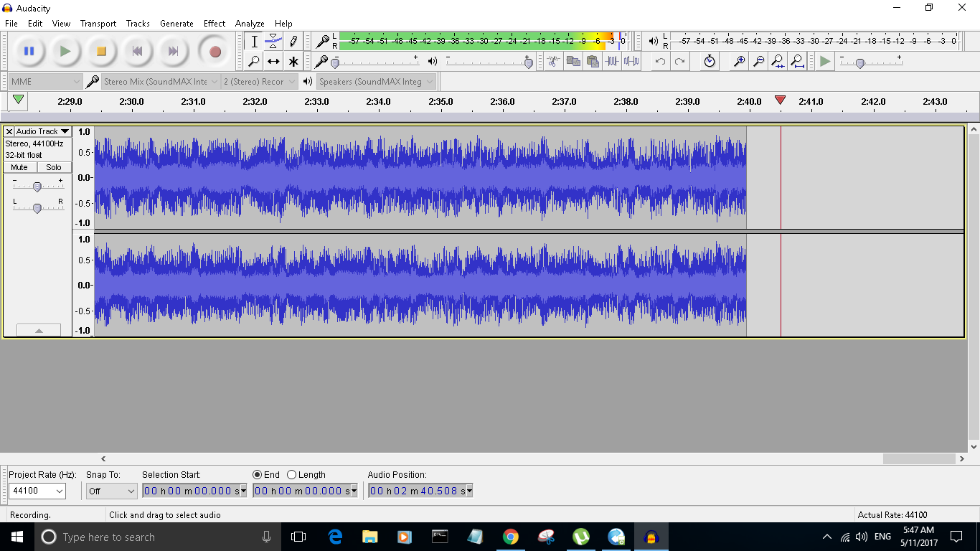Click the Selection Start time field
This screenshot has height=551, width=980.
pyautogui.click(x=190, y=491)
